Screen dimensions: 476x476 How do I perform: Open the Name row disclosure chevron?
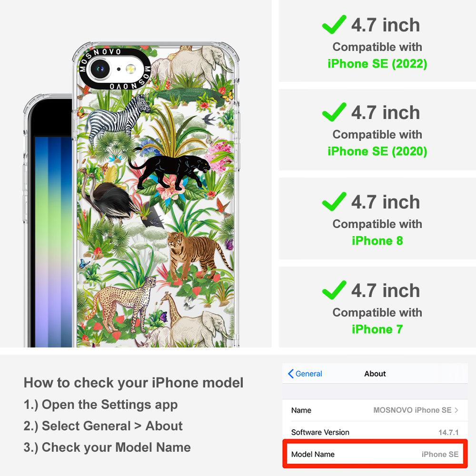click(x=456, y=410)
